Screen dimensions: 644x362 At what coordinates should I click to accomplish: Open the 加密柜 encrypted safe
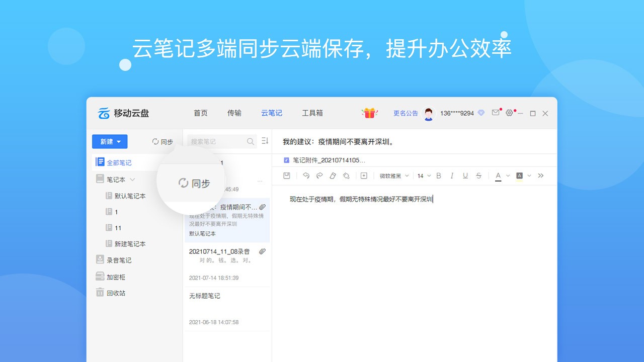click(115, 276)
